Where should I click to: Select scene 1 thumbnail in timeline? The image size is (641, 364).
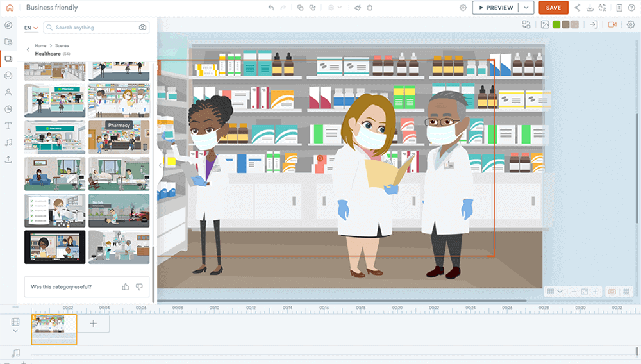coord(54,329)
